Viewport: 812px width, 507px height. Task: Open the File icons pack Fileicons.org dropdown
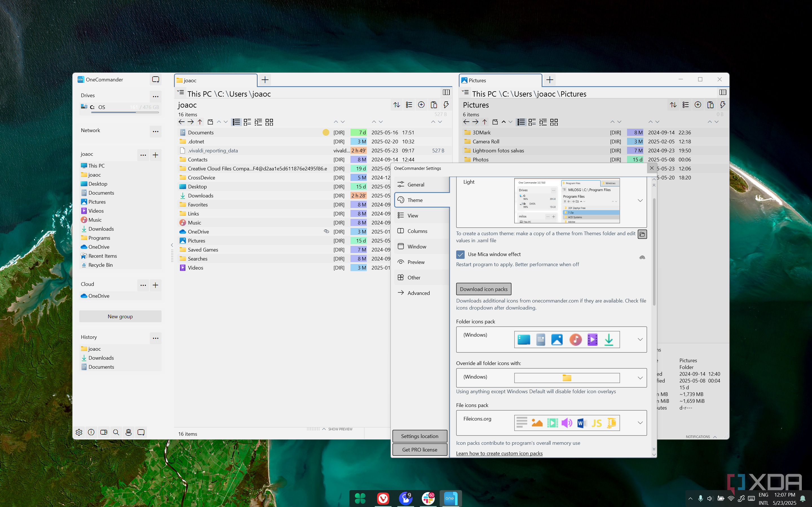(640, 422)
